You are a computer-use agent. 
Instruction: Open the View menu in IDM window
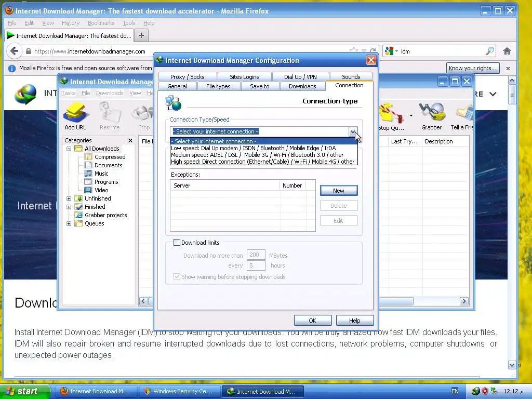pyautogui.click(x=135, y=93)
